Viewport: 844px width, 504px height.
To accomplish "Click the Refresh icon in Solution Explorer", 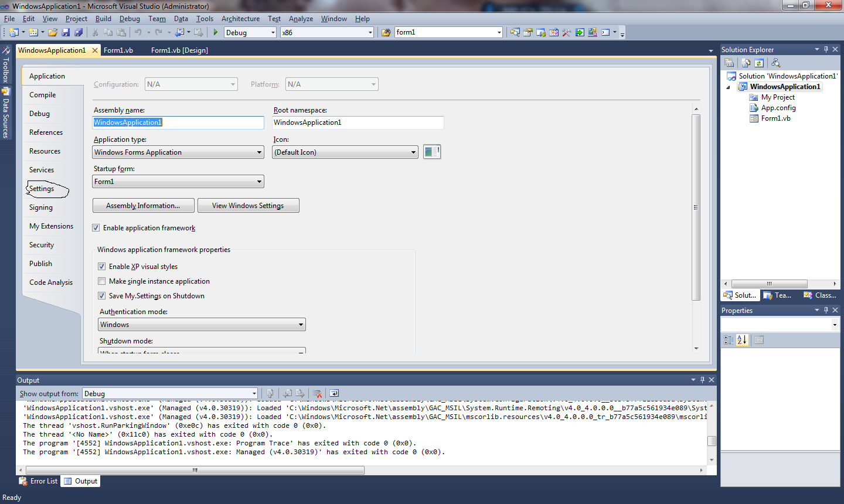I will point(759,63).
